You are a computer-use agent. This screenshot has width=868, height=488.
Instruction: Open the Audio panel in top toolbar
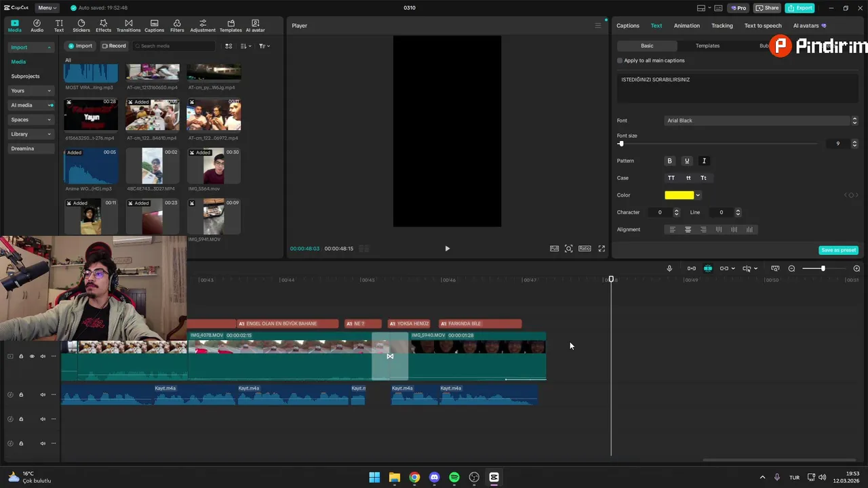pos(37,26)
